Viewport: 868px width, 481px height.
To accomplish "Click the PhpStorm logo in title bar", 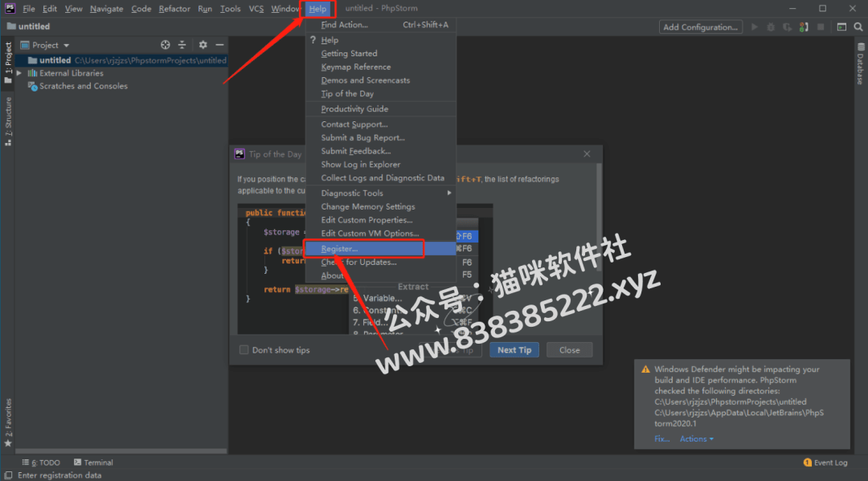I will pyautogui.click(x=10, y=8).
